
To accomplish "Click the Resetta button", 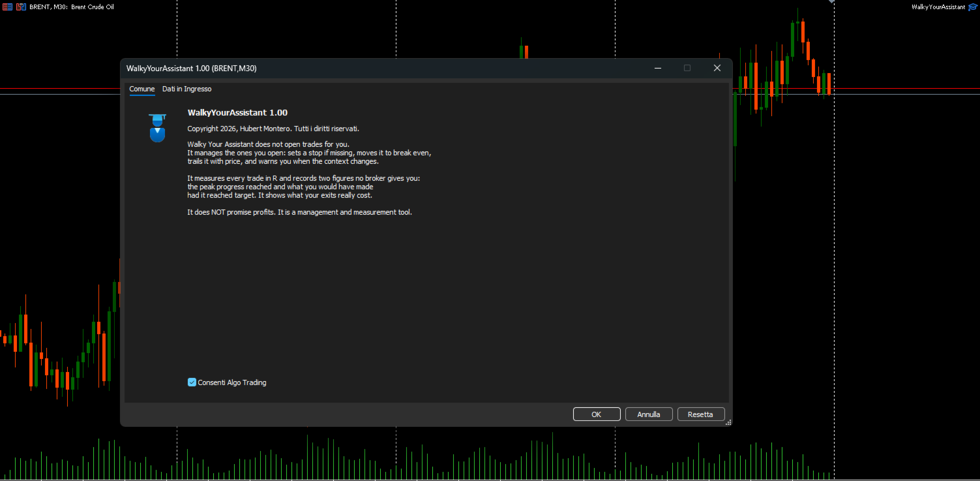I will [701, 414].
